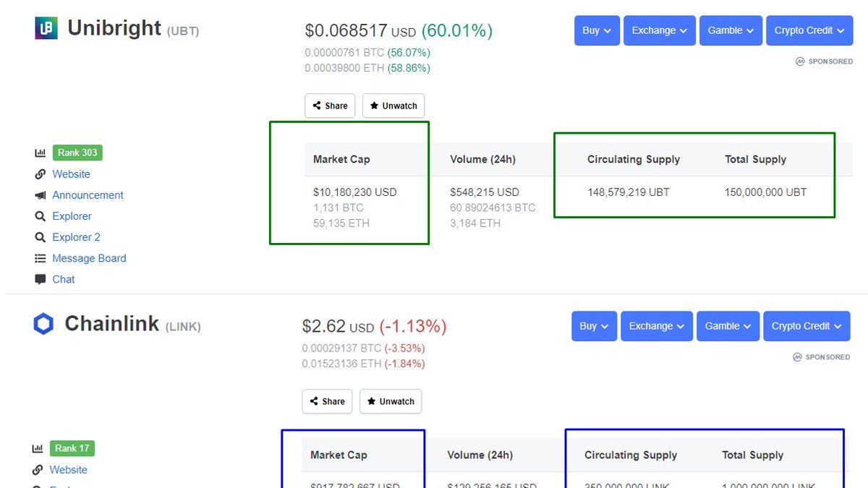Open Chainlink's Buy dropdown

click(x=594, y=326)
